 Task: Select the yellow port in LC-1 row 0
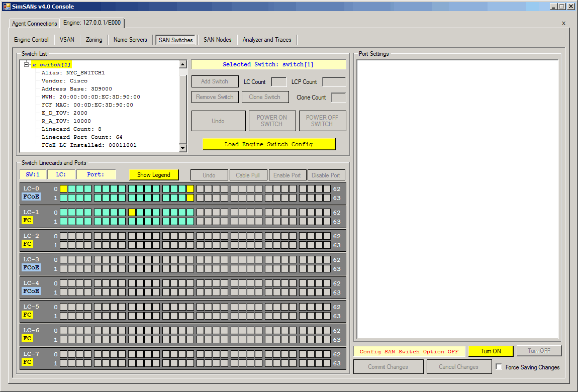coord(132,213)
